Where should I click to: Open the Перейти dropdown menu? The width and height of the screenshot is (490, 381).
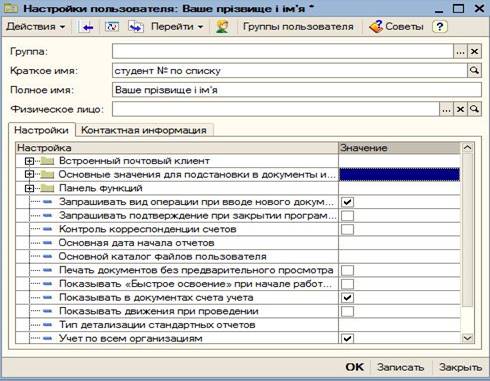tap(177, 27)
